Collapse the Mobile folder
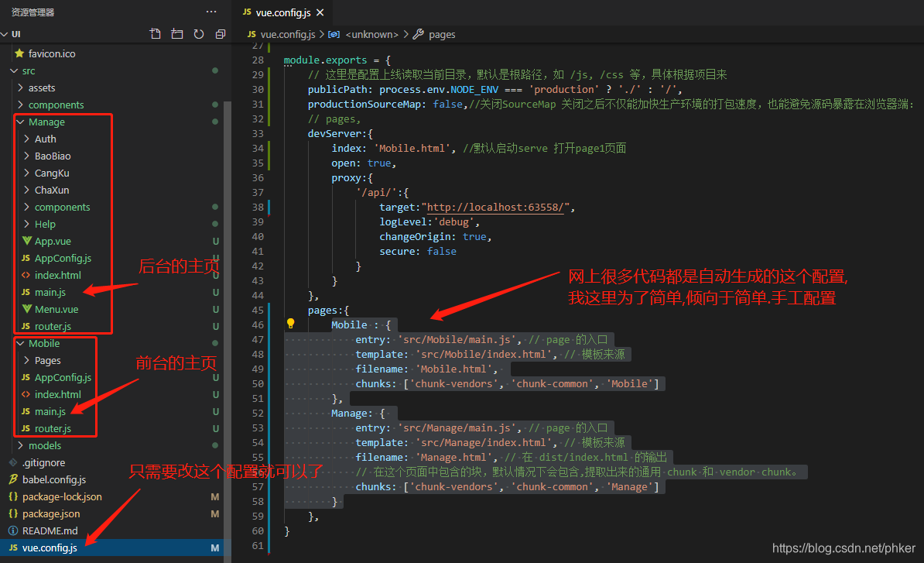Image resolution: width=924 pixels, height=563 pixels. [x=44, y=343]
